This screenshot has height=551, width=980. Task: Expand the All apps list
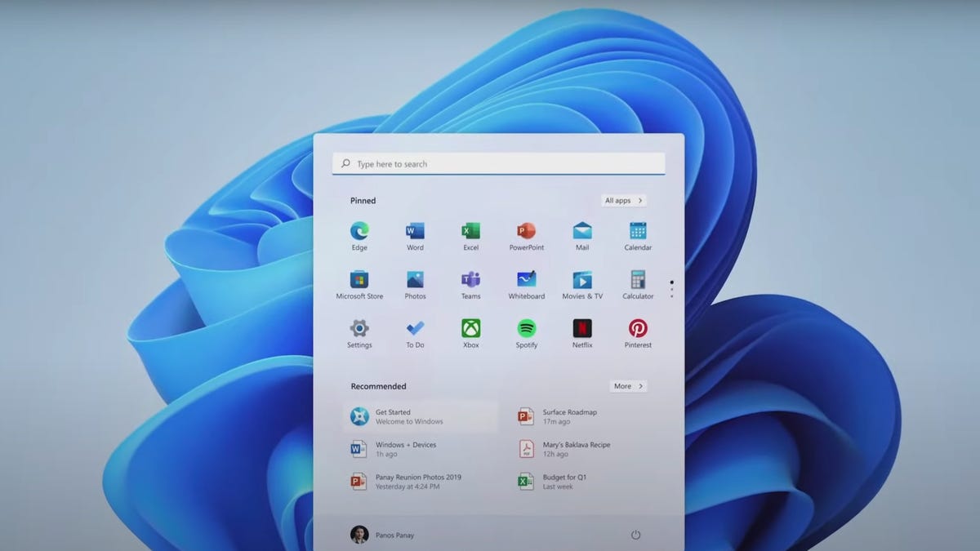pyautogui.click(x=624, y=201)
